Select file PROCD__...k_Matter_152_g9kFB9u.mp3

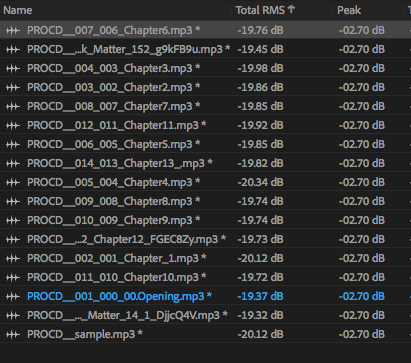pos(129,49)
